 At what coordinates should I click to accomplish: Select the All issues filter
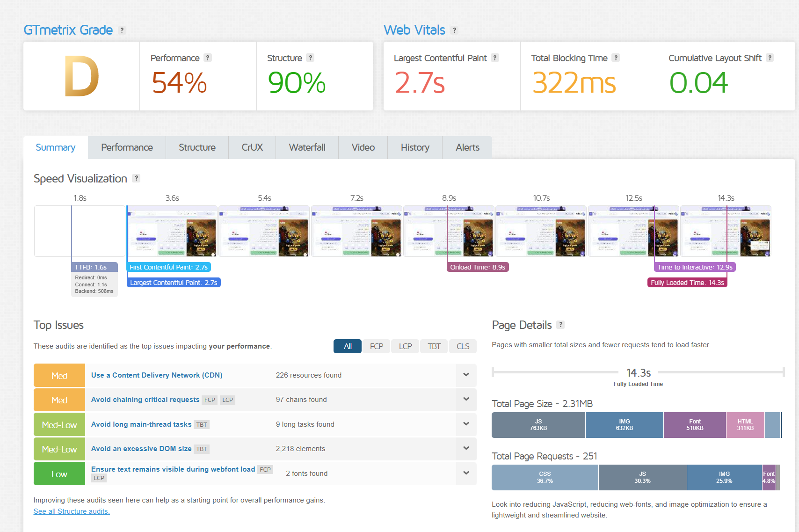coord(348,346)
